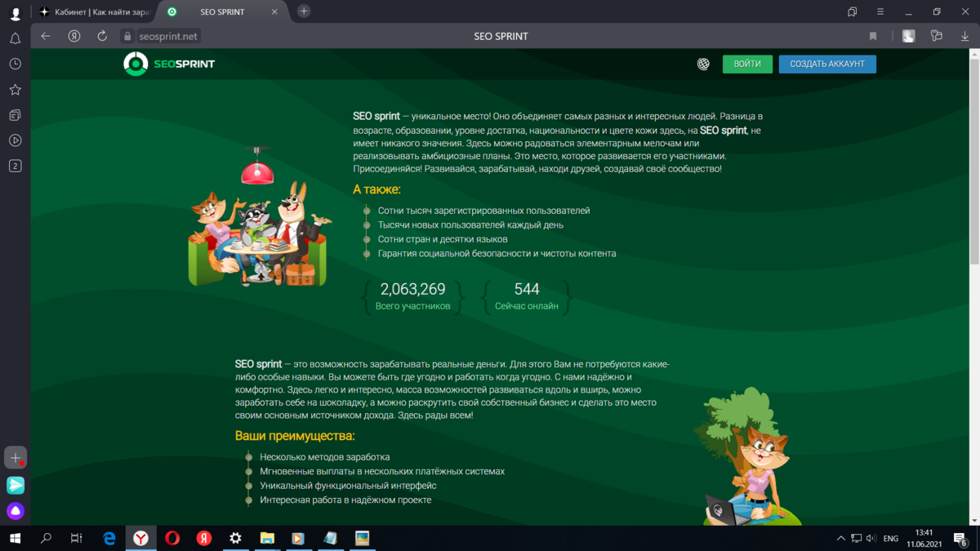
Task: Open Opera from the taskbar
Action: click(172, 538)
